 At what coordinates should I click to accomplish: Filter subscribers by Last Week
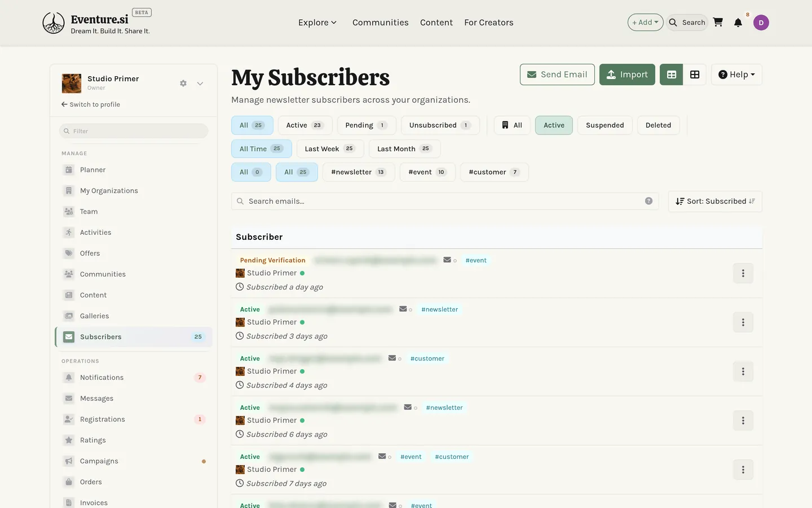(x=330, y=149)
